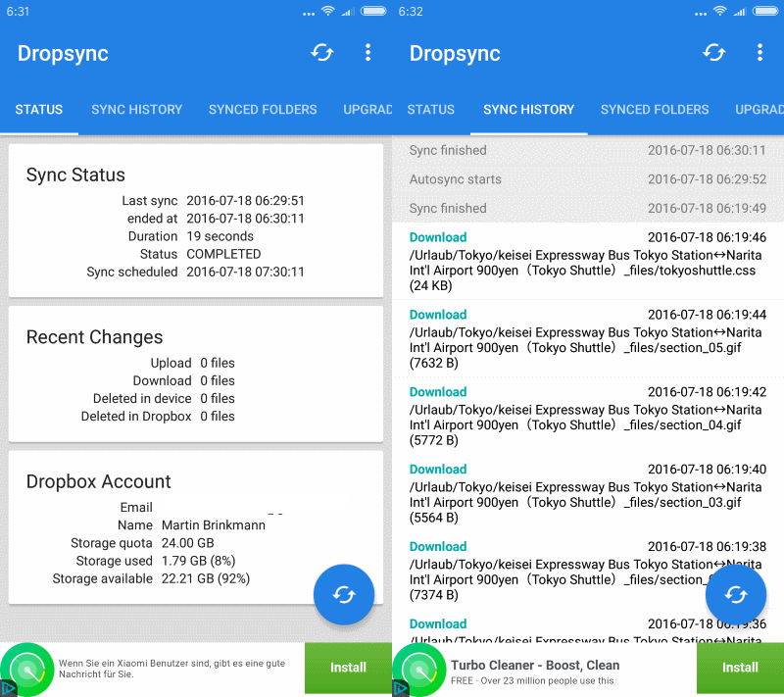Open the tokyoshuttle.css download entry
784x697 pixels.
(x=588, y=262)
